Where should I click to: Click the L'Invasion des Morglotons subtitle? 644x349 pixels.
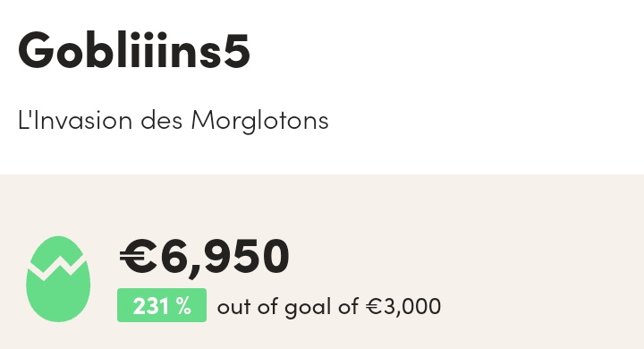click(x=173, y=121)
